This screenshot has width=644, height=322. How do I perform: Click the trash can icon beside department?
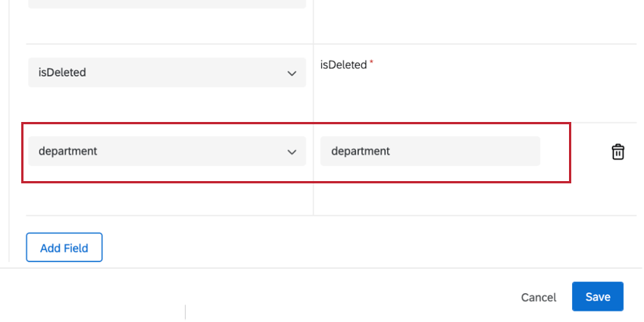[617, 152]
